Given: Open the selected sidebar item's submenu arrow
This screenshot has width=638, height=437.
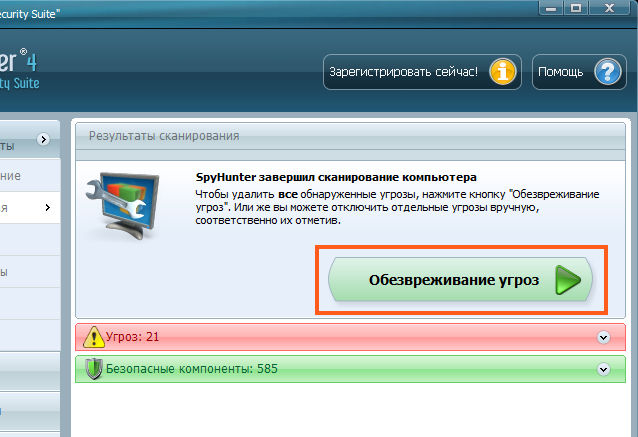Looking at the screenshot, I should click(x=48, y=208).
